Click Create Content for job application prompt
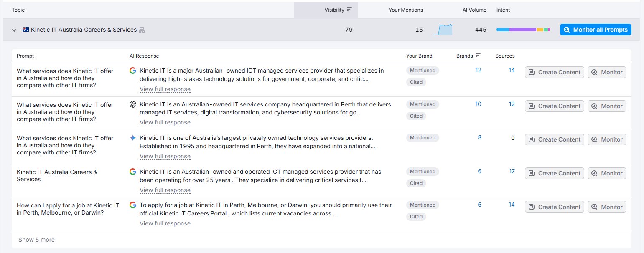 [x=555, y=207]
